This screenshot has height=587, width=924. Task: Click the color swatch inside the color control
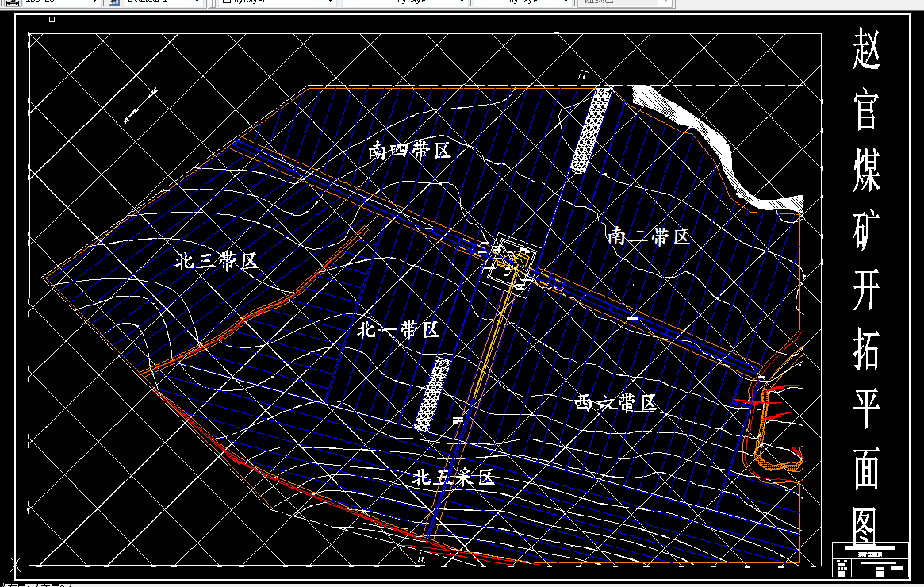click(x=228, y=3)
